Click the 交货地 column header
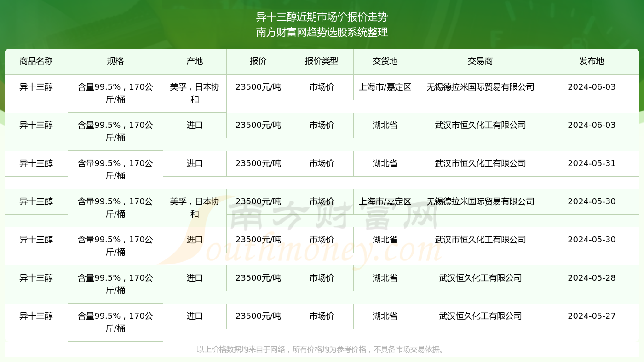Viewport: 644px width, 362px height. click(385, 62)
